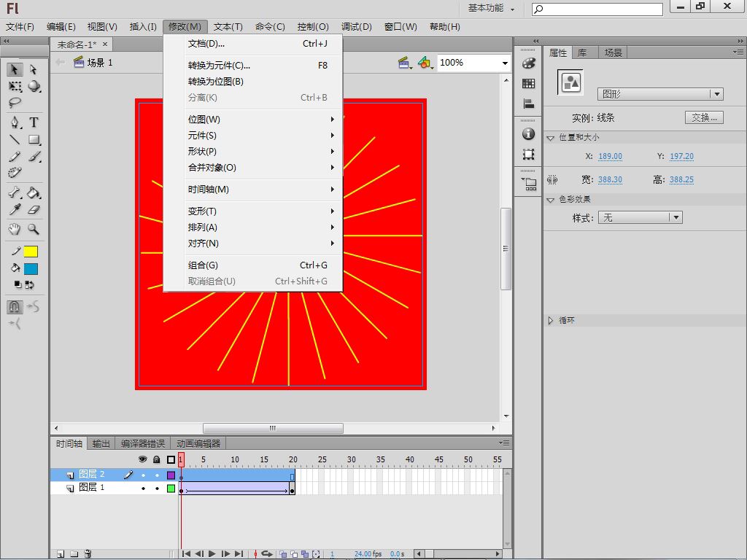The height and width of the screenshot is (560, 747).
Task: Click the 宽 value 388.30
Action: [x=611, y=179]
